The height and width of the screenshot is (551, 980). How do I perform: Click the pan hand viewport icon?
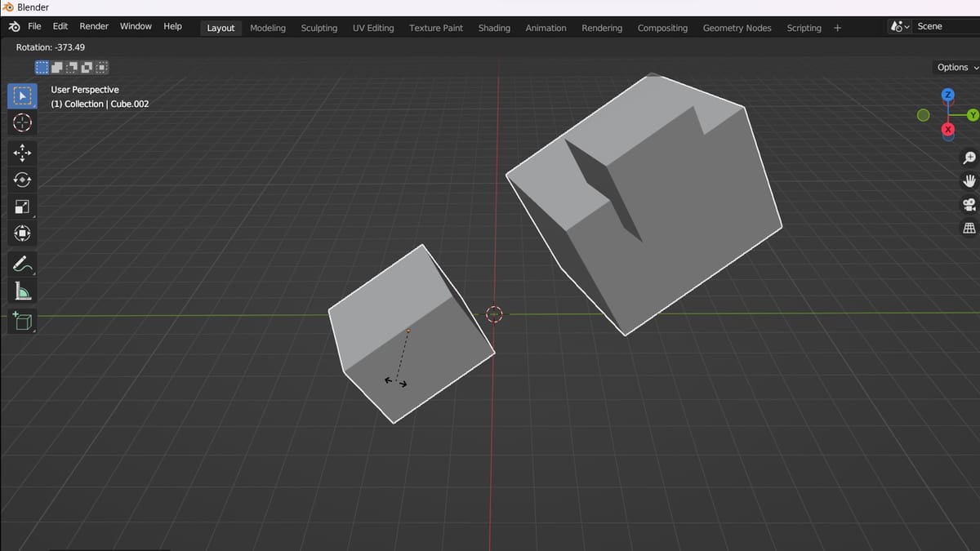tap(969, 180)
